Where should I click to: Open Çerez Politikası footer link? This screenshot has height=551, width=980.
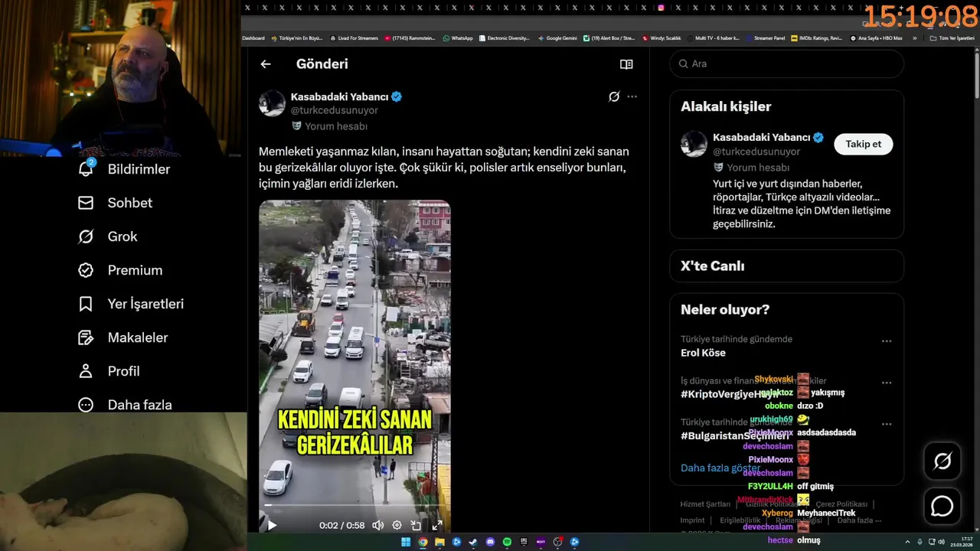coord(841,504)
